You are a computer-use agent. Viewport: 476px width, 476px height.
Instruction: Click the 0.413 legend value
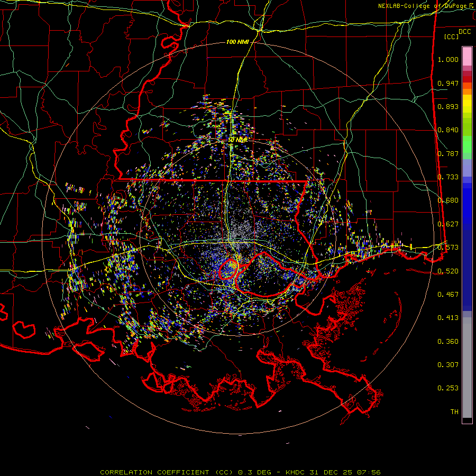448,318
